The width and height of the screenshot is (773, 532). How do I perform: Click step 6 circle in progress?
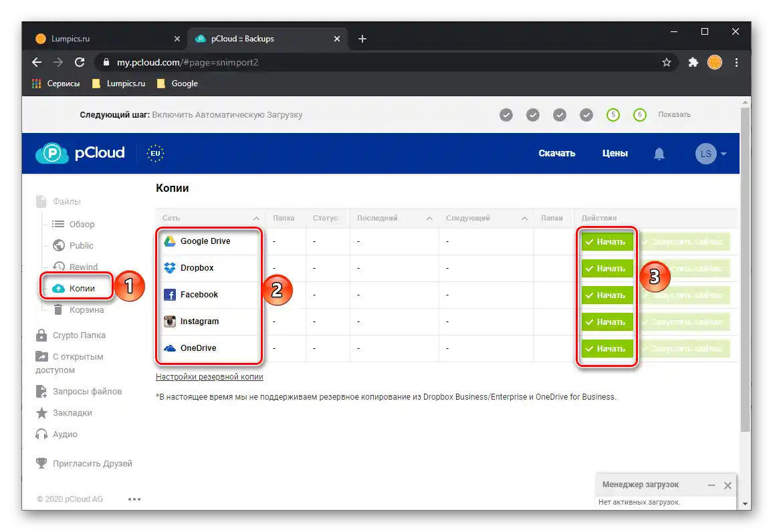point(639,115)
